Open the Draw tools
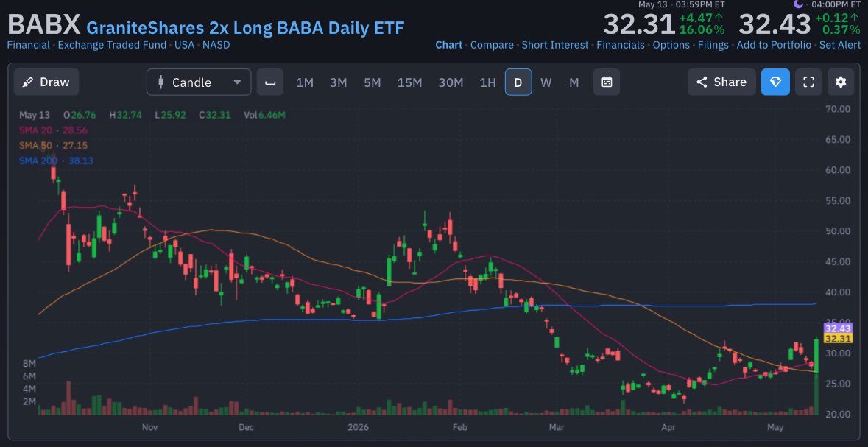The width and height of the screenshot is (868, 447). [46, 82]
